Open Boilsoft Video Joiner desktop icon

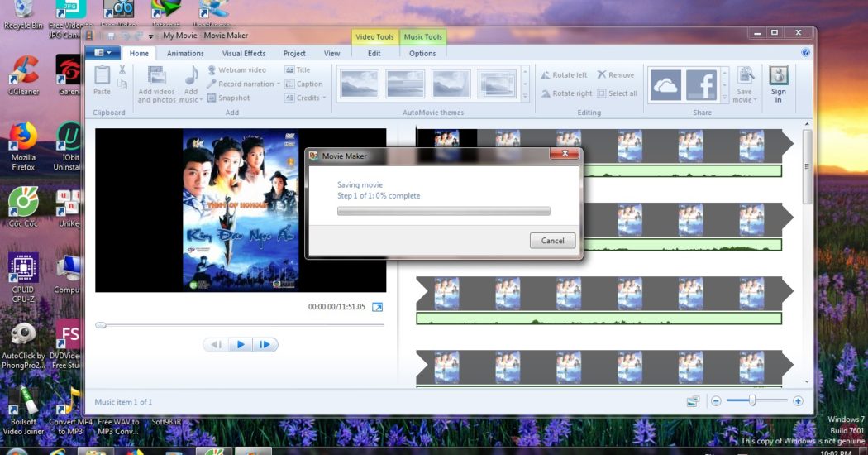point(23,410)
